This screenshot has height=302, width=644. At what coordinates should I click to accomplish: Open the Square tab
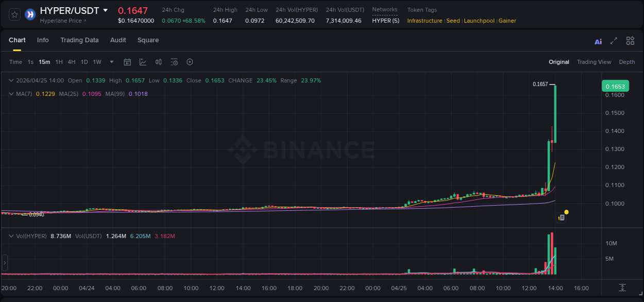pos(148,40)
